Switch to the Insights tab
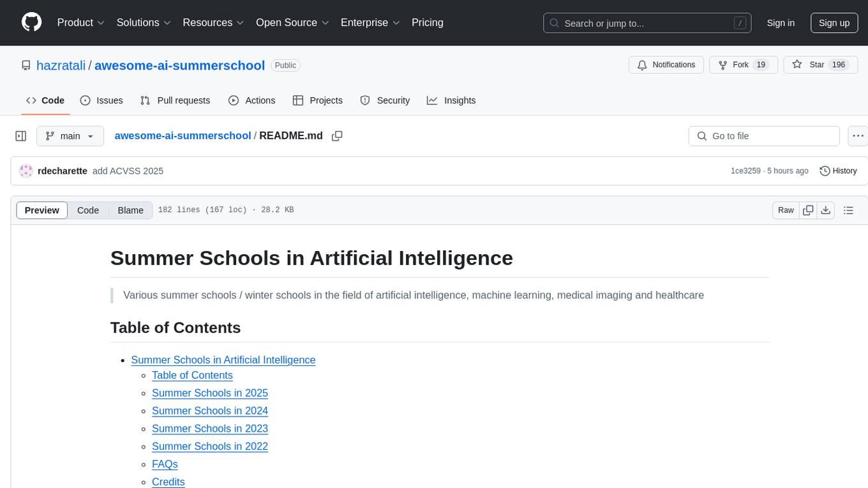This screenshot has width=868, height=488. tap(451, 100)
